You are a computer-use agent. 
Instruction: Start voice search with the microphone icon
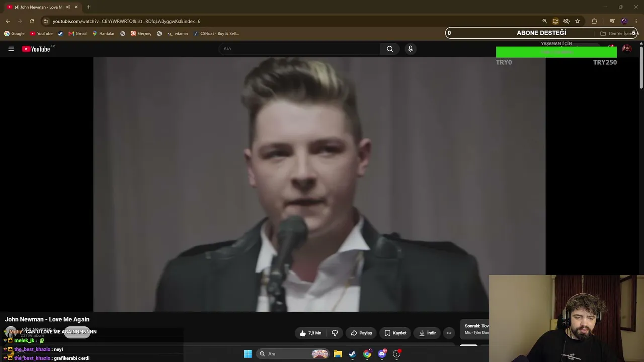coord(410,49)
